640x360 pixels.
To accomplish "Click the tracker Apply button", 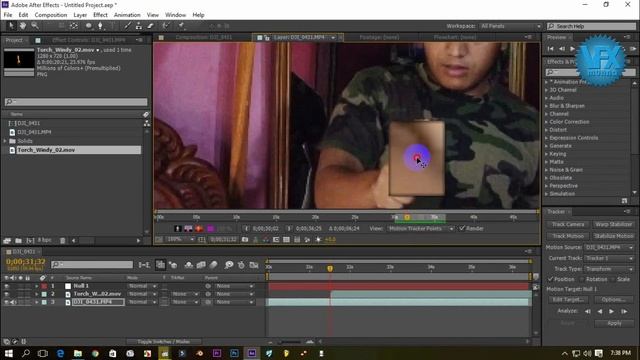I will tap(614, 323).
